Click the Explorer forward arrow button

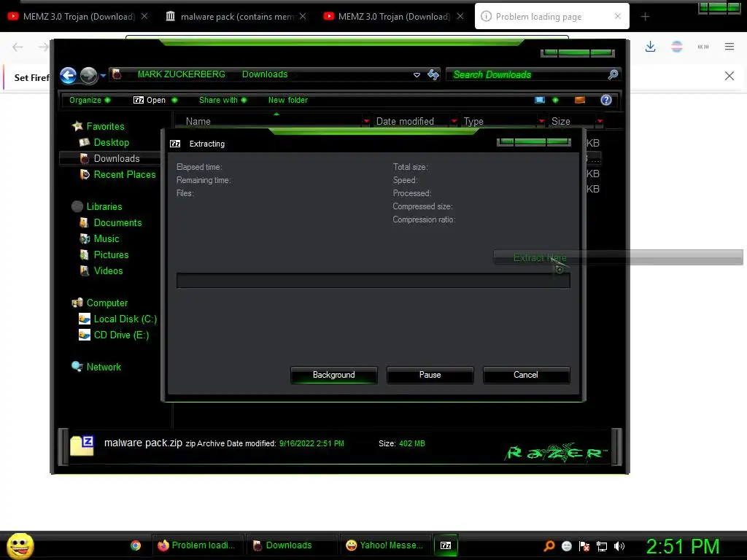[88, 75]
